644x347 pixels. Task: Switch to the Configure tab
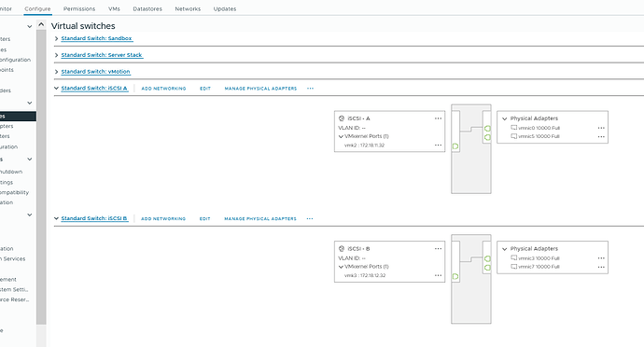click(37, 8)
